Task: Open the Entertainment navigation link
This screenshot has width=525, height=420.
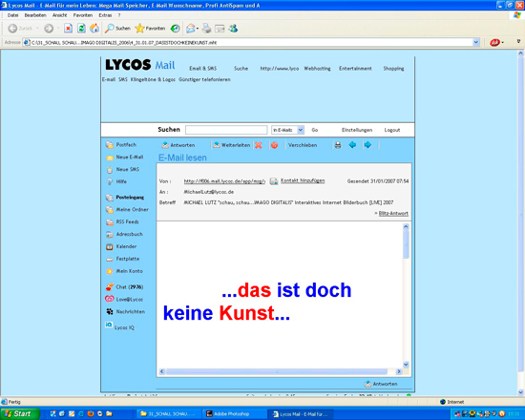Action: click(x=355, y=69)
